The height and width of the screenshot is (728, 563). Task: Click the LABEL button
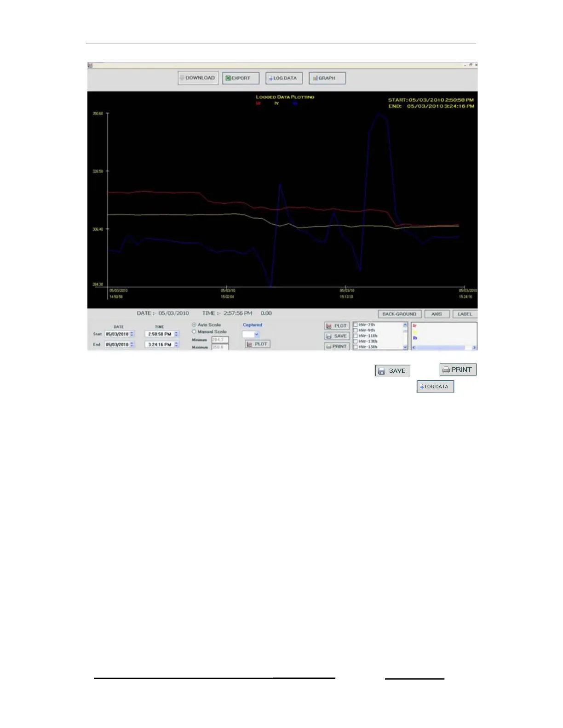[465, 314]
